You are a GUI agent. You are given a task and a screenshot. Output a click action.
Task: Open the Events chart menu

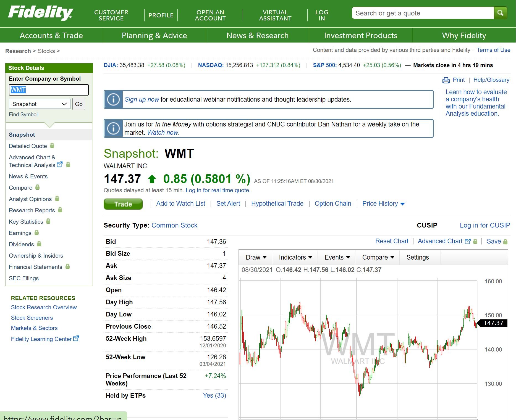337,257
